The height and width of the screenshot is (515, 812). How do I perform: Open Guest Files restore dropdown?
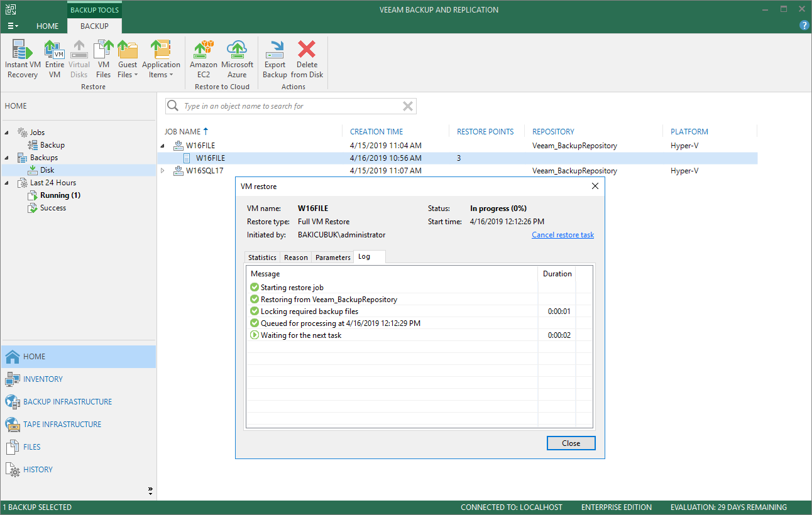click(128, 60)
